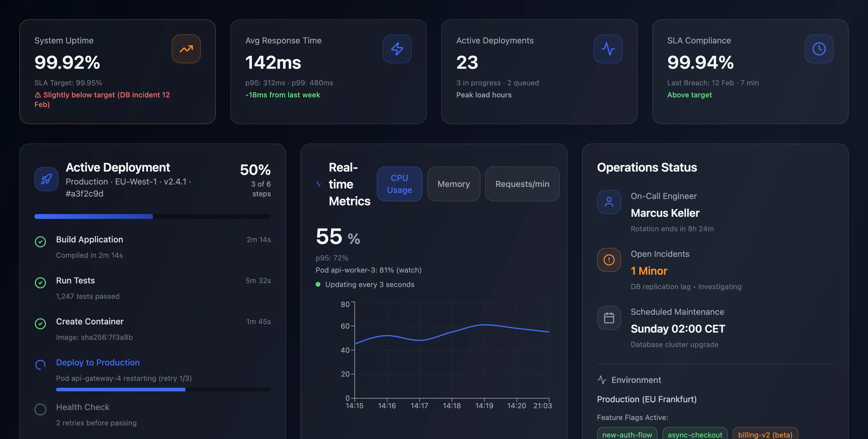The width and height of the screenshot is (868, 439).
Task: Open the Deploy to Production step
Action: [98, 362]
